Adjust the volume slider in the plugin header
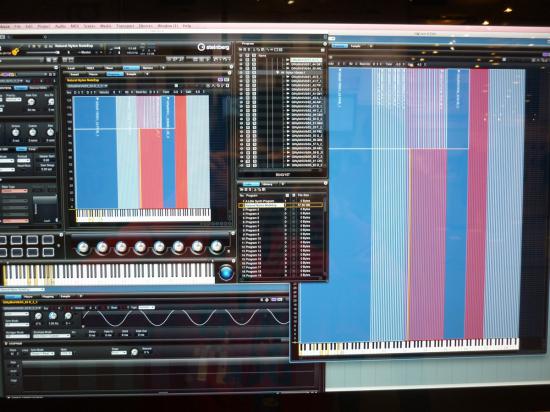 pos(43,53)
